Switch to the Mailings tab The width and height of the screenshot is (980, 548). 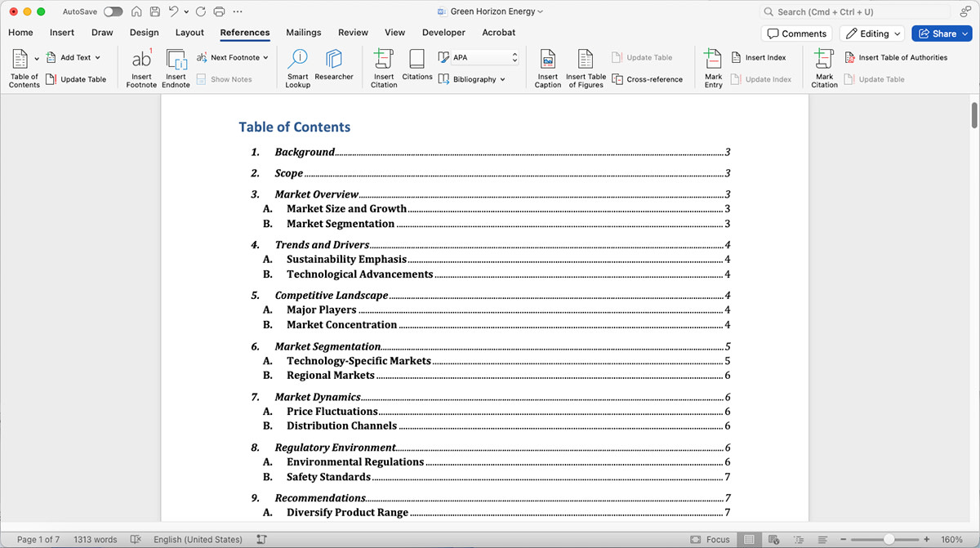coord(303,33)
